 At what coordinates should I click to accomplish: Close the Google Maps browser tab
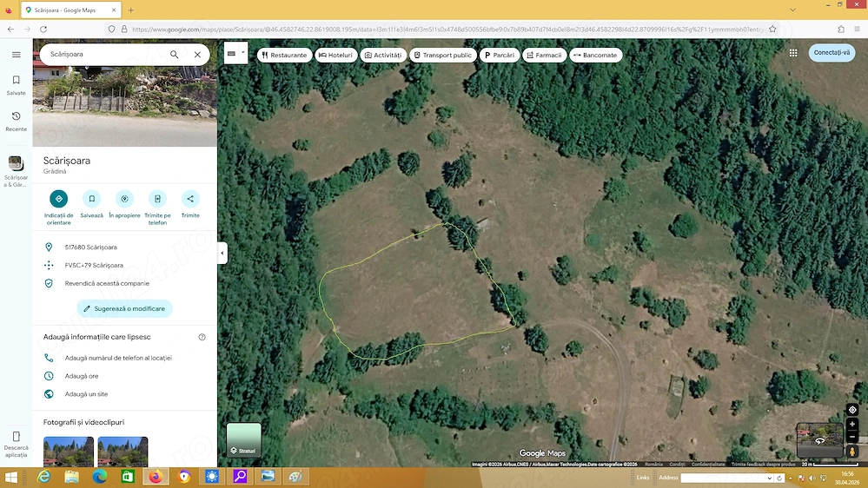[114, 10]
